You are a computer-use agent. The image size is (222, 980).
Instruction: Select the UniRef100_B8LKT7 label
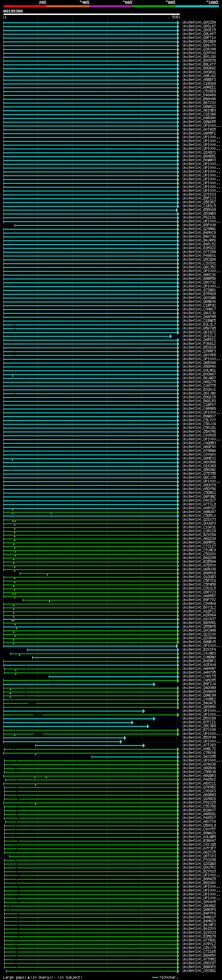(x=199, y=64)
